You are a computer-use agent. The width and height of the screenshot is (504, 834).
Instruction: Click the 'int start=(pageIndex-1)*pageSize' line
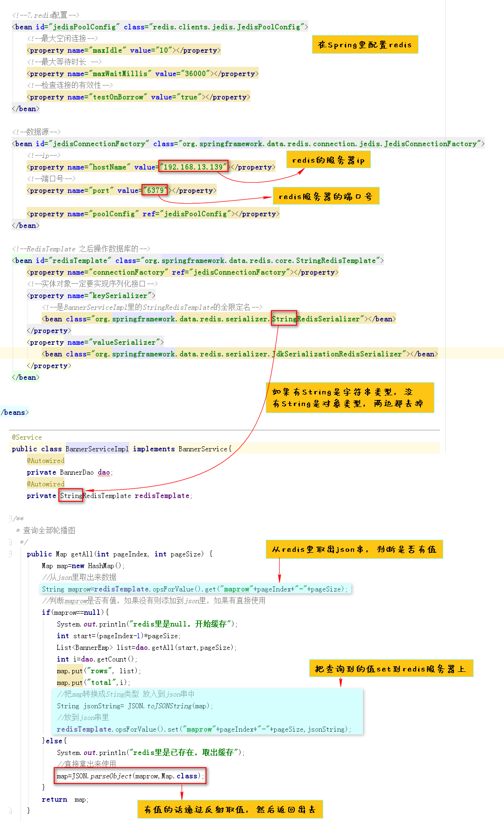(x=119, y=636)
